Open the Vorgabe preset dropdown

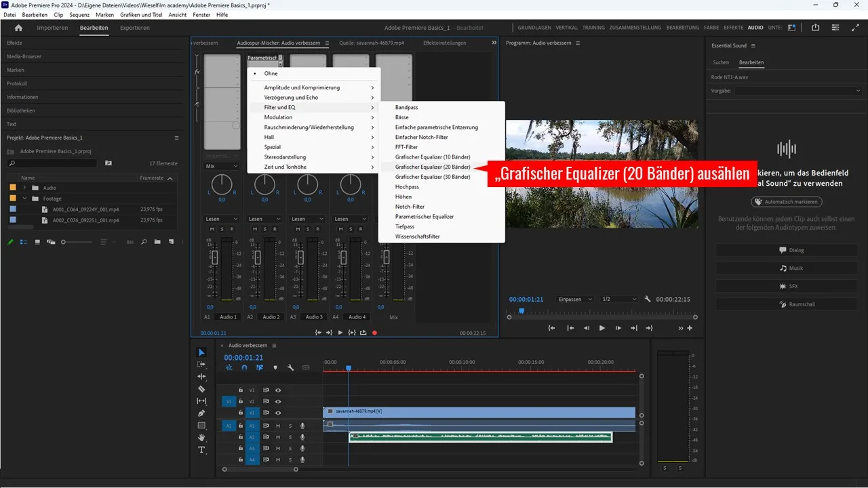(798, 90)
